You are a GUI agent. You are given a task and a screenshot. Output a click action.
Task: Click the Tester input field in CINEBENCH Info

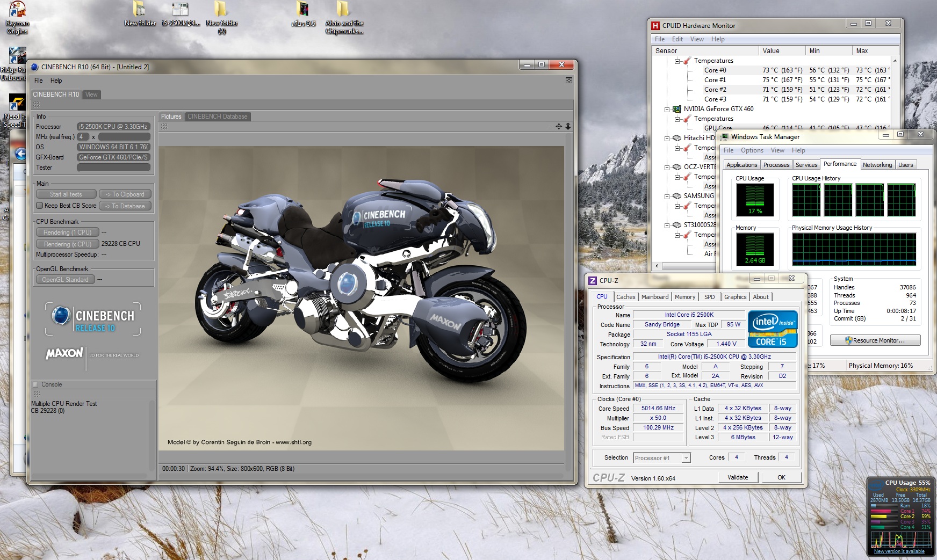(x=113, y=168)
